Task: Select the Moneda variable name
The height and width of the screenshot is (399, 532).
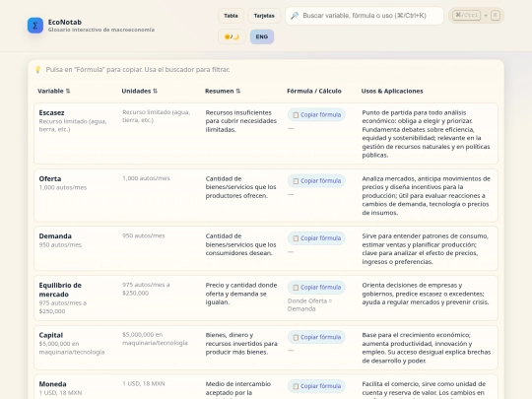Action: coord(52,384)
